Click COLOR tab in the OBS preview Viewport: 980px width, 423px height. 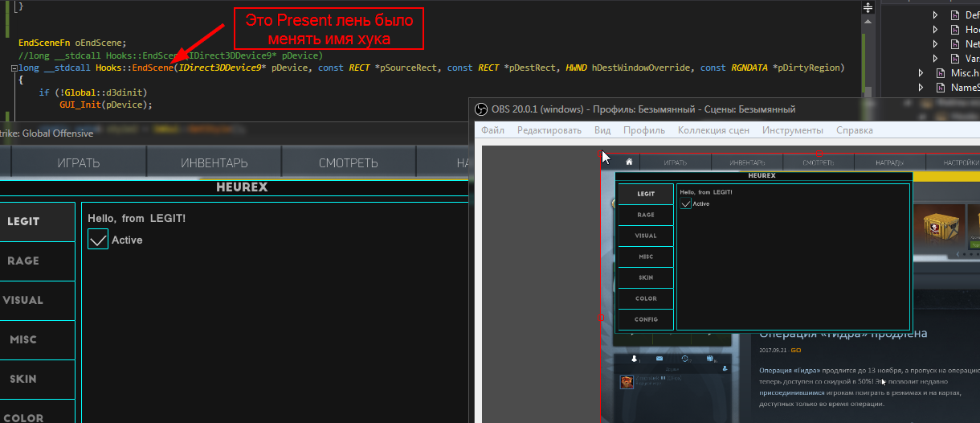(x=646, y=298)
